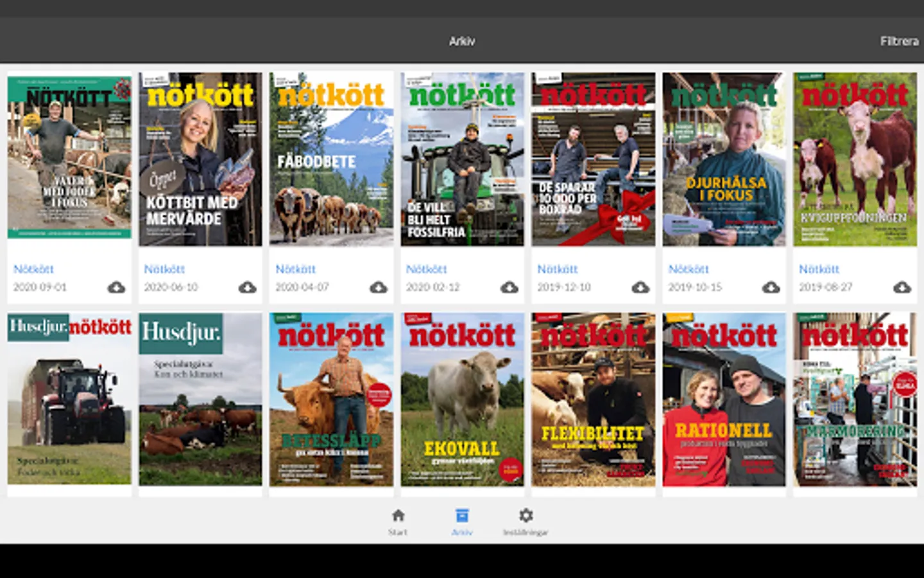
Task: Open the Nötkött title above 2019-12-10
Action: point(558,269)
